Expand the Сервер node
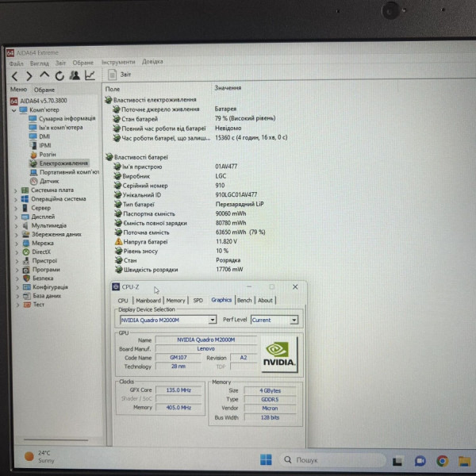476x476 pixels. [x=16, y=209]
